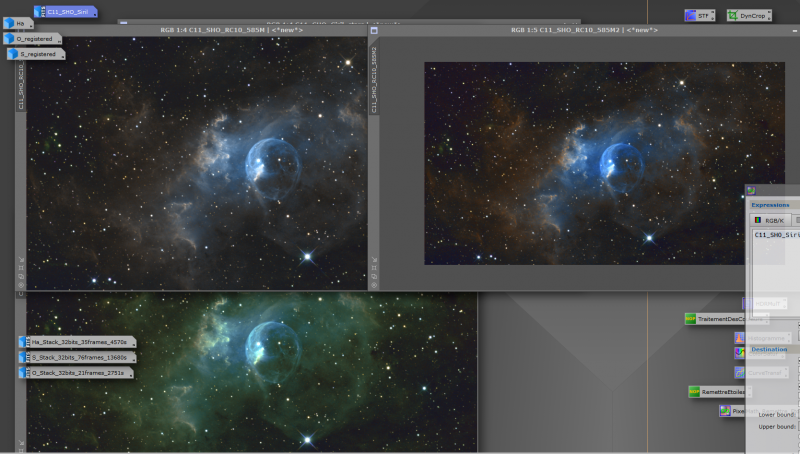Click the zoom-to-fit icon in C11_SHO_RC10_585M window sidebar

click(21, 268)
